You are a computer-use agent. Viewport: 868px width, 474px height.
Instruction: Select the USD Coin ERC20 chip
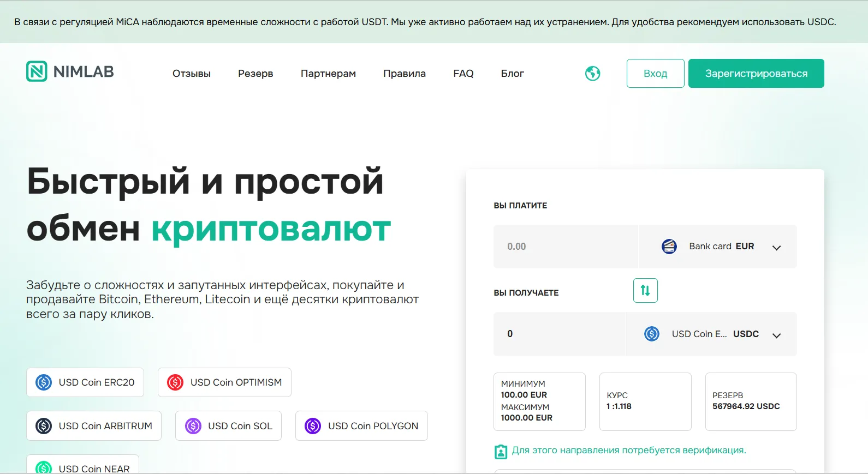pos(85,382)
